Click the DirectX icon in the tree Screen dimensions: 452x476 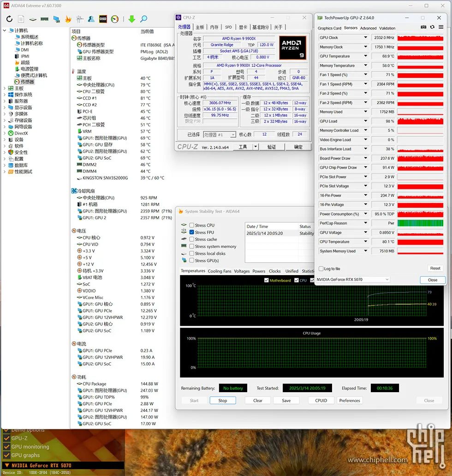coord(11,133)
